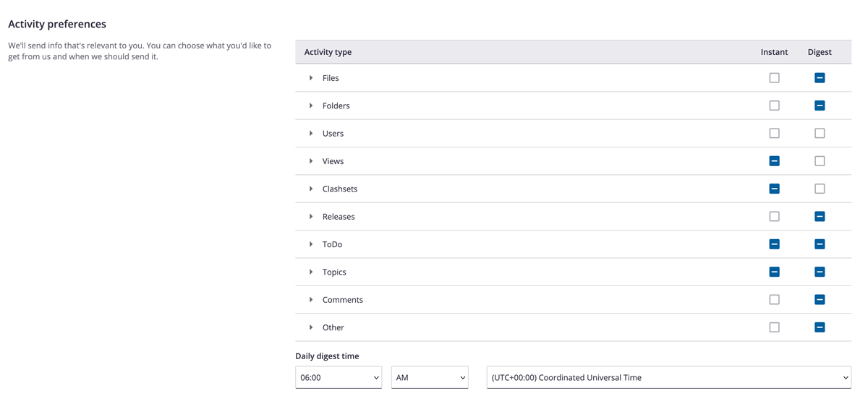Toggle Digest checkbox for Folders
This screenshot has height=409, width=868.
point(820,106)
